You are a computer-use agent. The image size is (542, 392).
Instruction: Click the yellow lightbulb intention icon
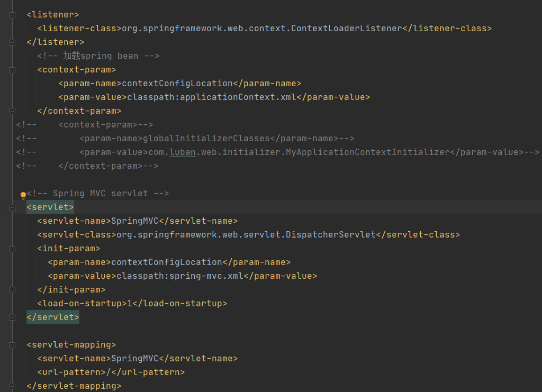pos(23,196)
